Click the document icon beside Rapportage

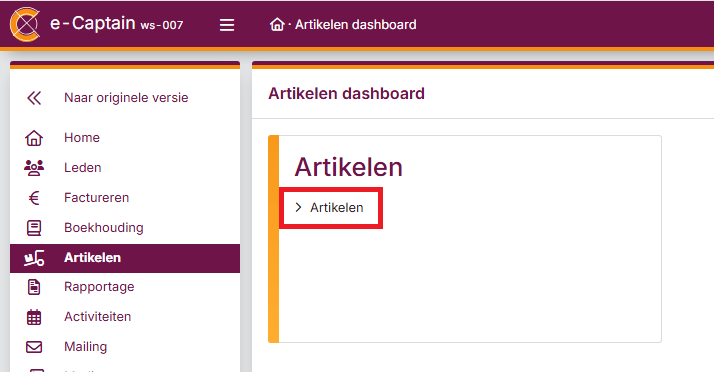point(34,287)
